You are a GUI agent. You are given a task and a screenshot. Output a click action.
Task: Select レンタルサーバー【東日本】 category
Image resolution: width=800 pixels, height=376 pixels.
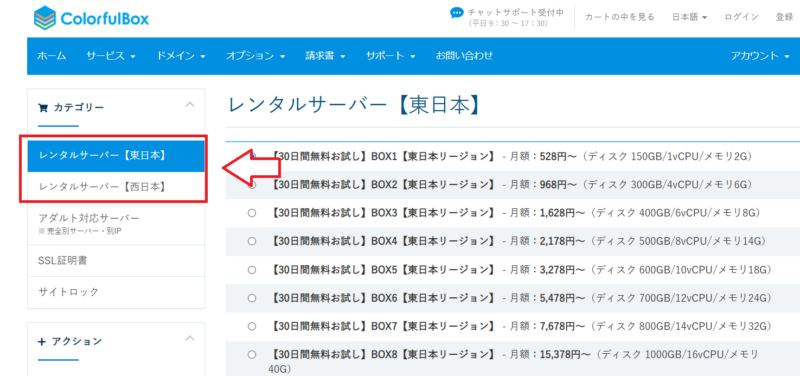(x=116, y=156)
